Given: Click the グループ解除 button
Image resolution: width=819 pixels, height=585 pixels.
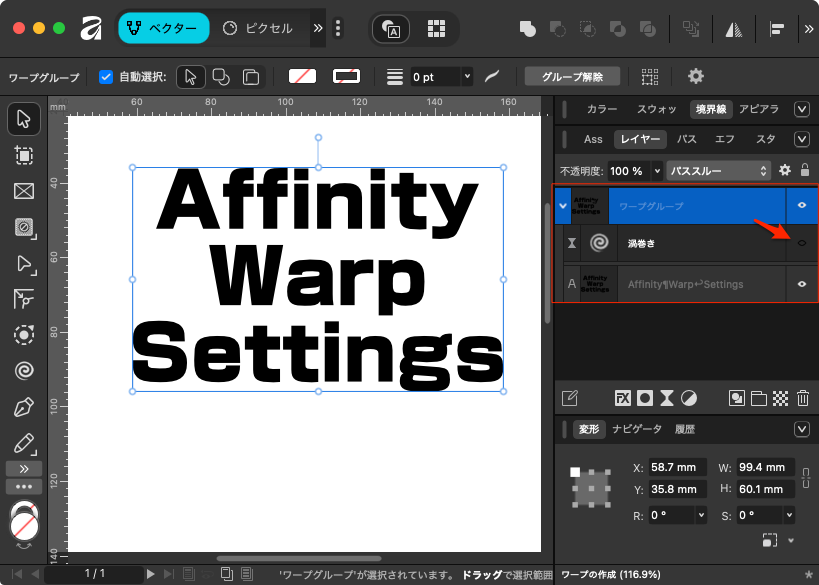Looking at the screenshot, I should (573, 77).
